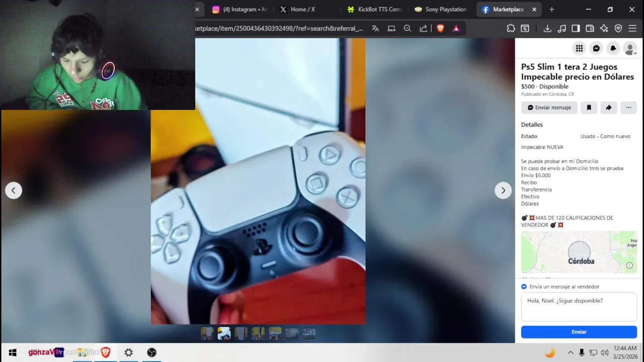Open volume control in system tray
Image resolution: width=644 pixels, height=362 pixels.
point(604,352)
